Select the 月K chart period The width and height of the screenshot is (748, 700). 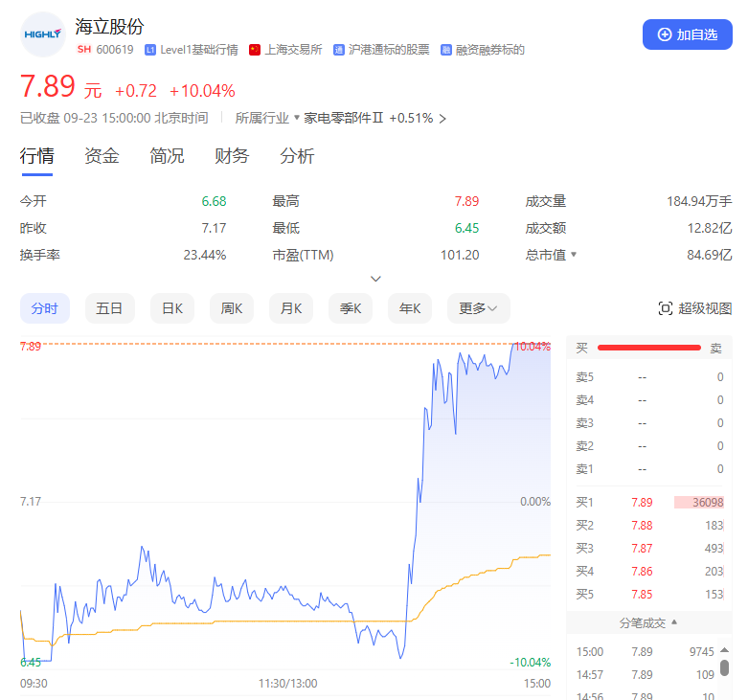coord(291,308)
